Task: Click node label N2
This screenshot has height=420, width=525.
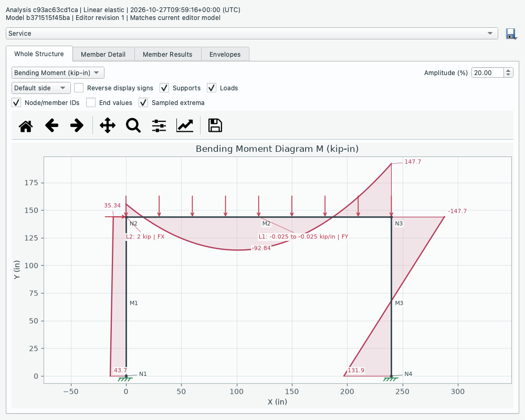Action: click(x=133, y=224)
